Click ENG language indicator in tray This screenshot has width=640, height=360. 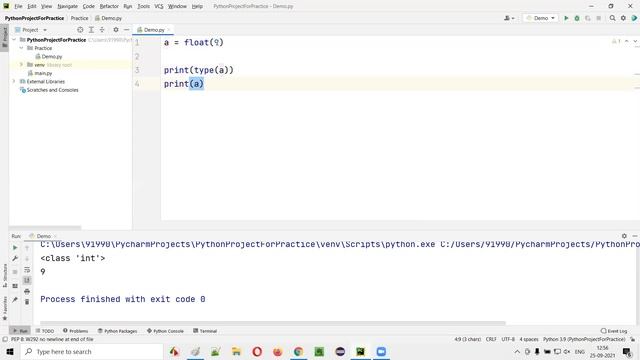pyautogui.click(x=580, y=351)
